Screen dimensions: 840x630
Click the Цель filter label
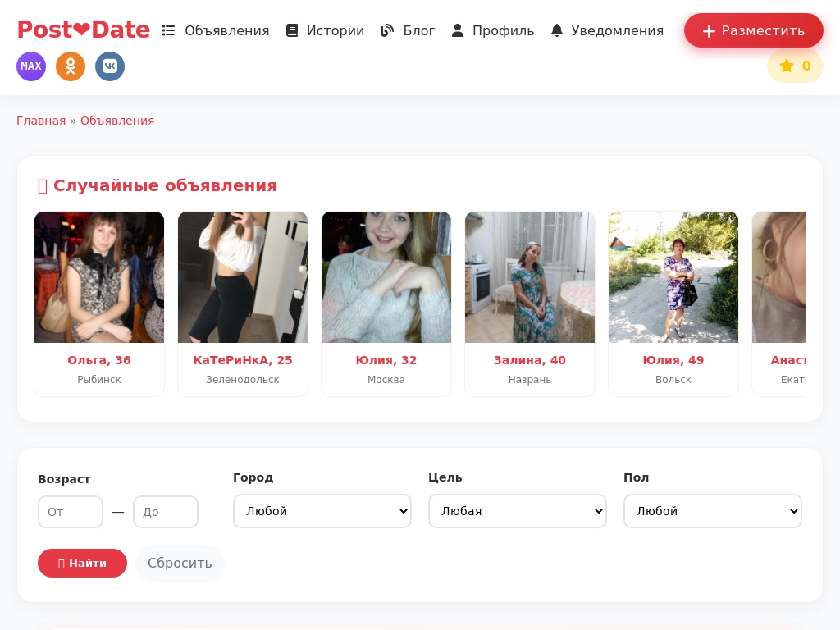point(445,477)
